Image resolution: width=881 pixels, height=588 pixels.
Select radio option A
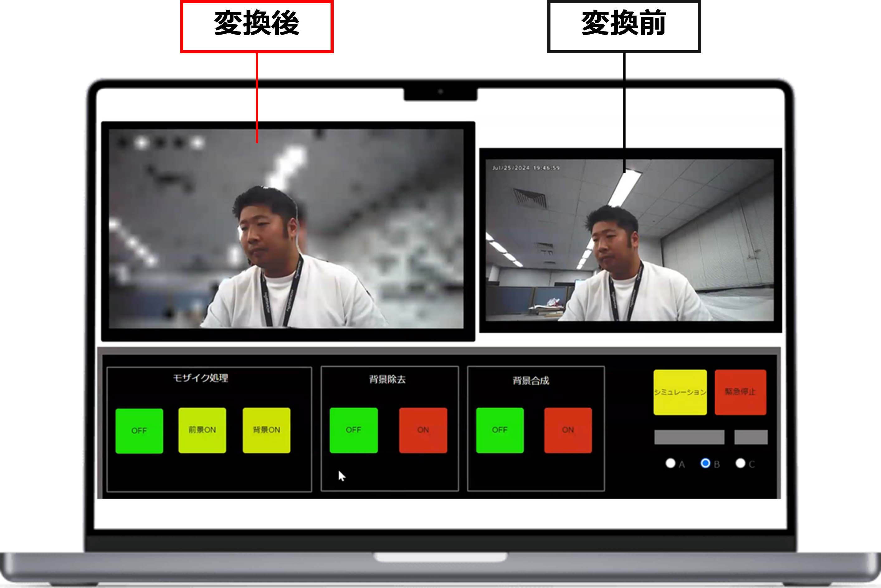point(670,463)
